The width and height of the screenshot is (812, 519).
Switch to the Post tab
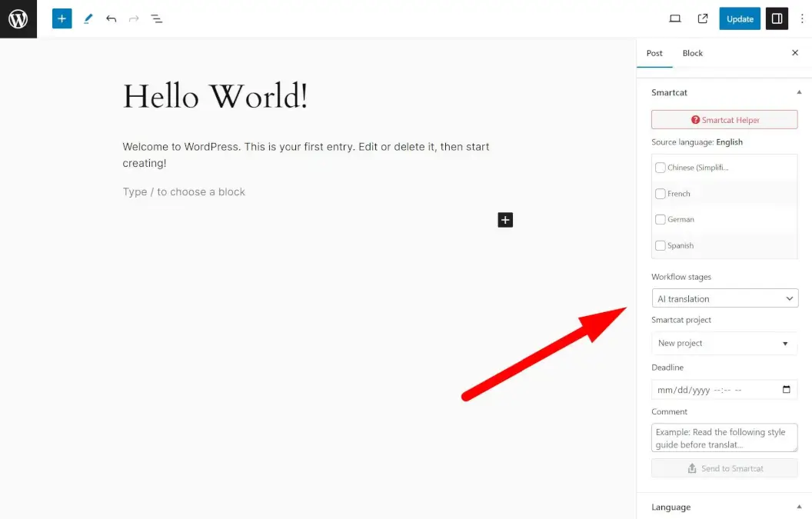pyautogui.click(x=654, y=53)
